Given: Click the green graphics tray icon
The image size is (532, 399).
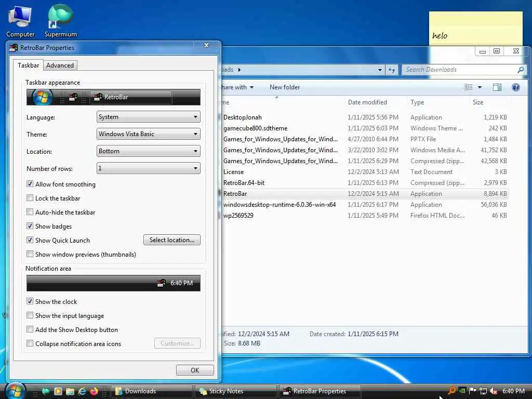Looking at the screenshot, I should tap(462, 391).
